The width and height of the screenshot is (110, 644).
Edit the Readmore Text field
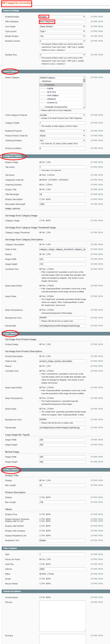[62, 540]
